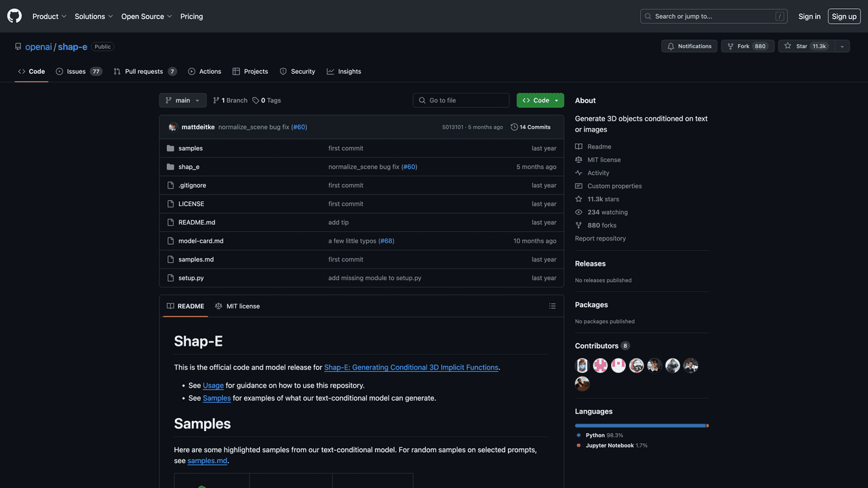
Task: Open the Shap-E paper link in README
Action: (x=411, y=367)
